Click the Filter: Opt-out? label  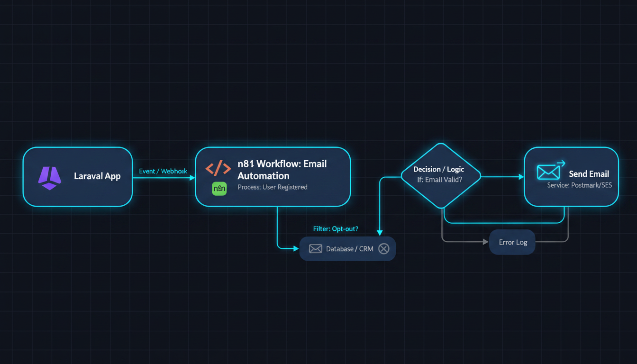336,229
